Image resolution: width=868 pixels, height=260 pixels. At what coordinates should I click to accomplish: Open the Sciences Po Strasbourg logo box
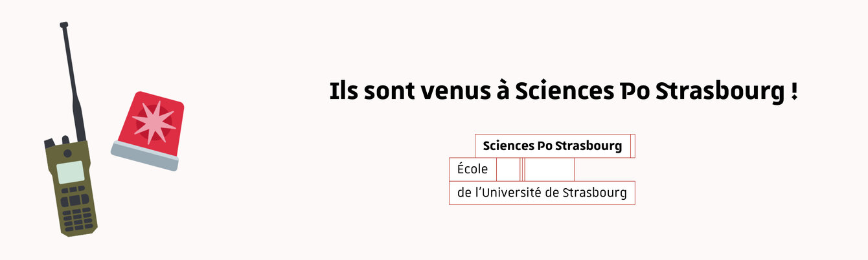[552, 146]
